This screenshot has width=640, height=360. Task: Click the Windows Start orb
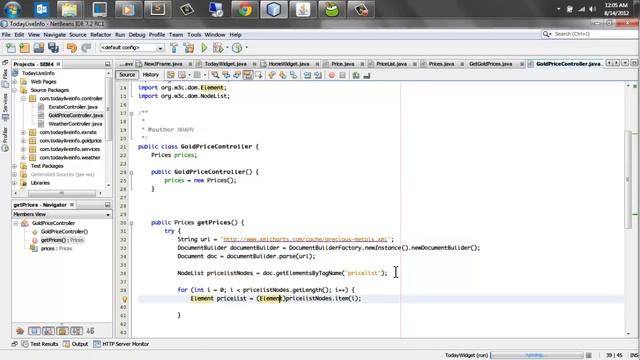[x=12, y=9]
